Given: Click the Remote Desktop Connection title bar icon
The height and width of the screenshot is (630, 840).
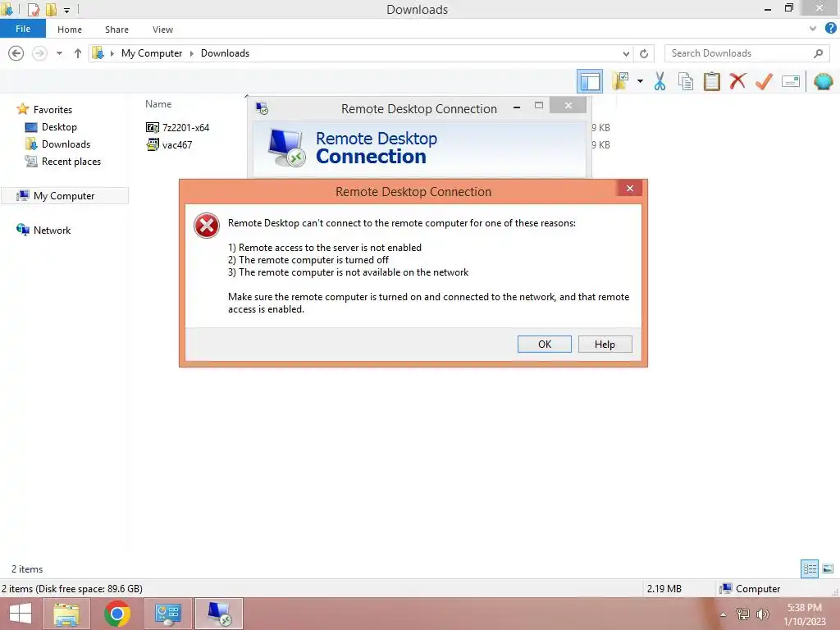Looking at the screenshot, I should click(262, 108).
